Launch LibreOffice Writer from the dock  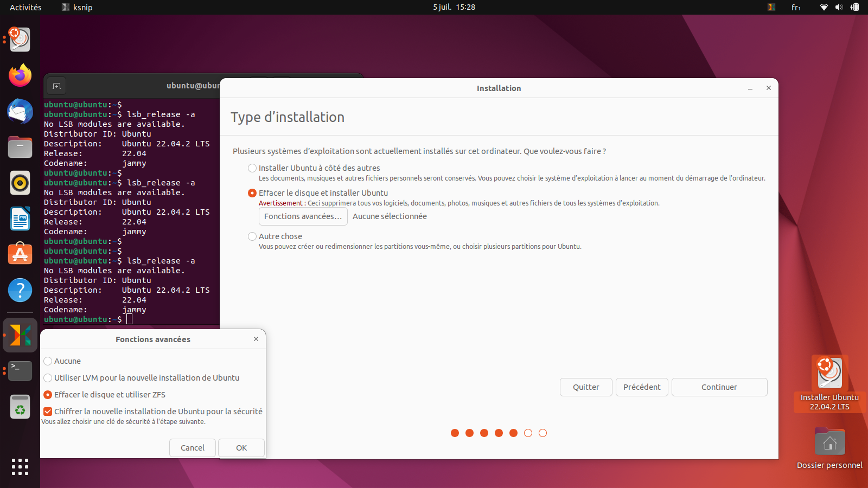tap(20, 219)
